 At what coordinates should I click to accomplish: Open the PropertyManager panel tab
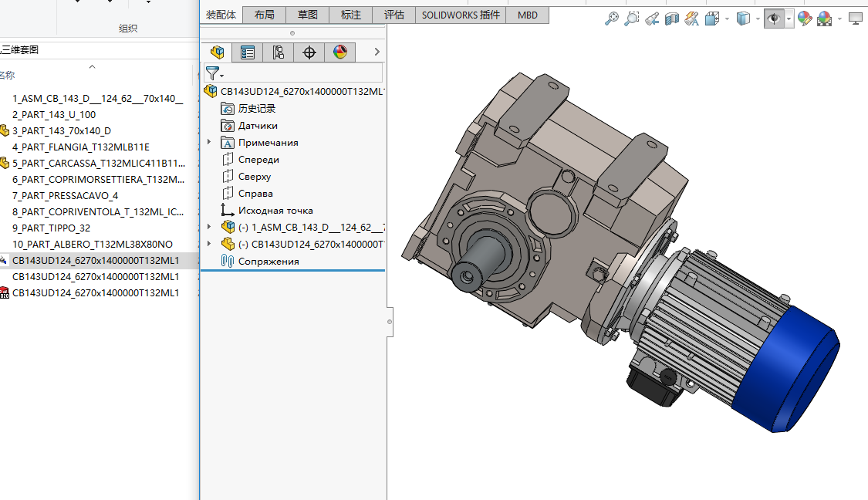247,52
